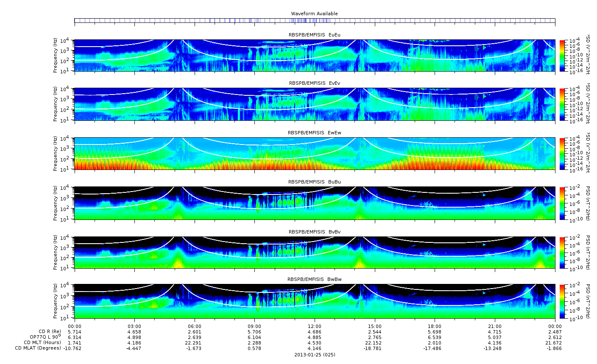The image size is (597, 364).
Task: Click the CD R value "4.658"
Action: coord(134,332)
